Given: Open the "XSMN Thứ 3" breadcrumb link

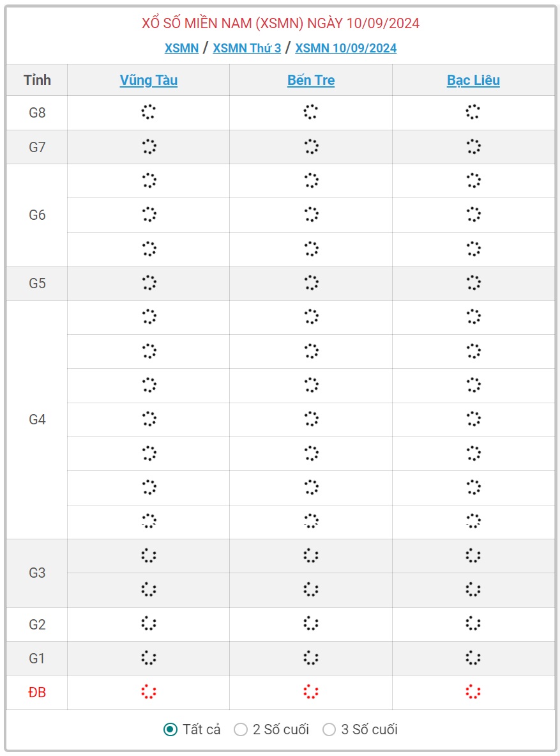Looking at the screenshot, I should tap(246, 48).
